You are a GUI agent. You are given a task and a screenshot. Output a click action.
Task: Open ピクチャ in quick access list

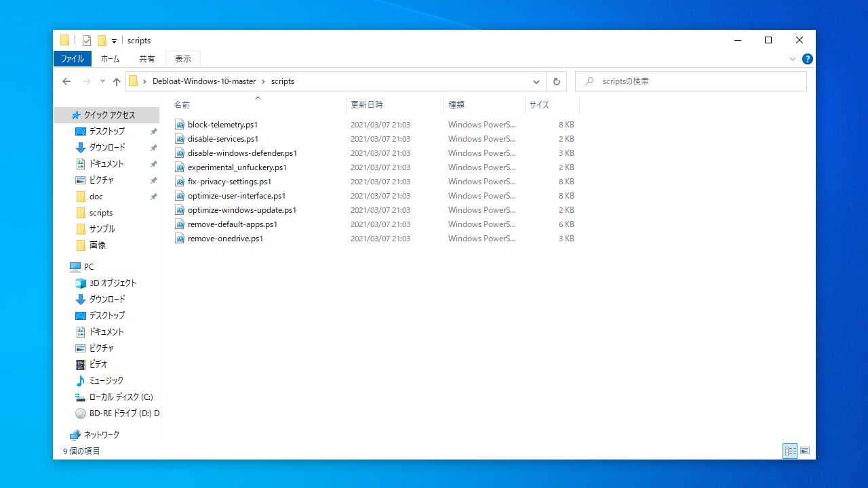pyautogui.click(x=94, y=180)
